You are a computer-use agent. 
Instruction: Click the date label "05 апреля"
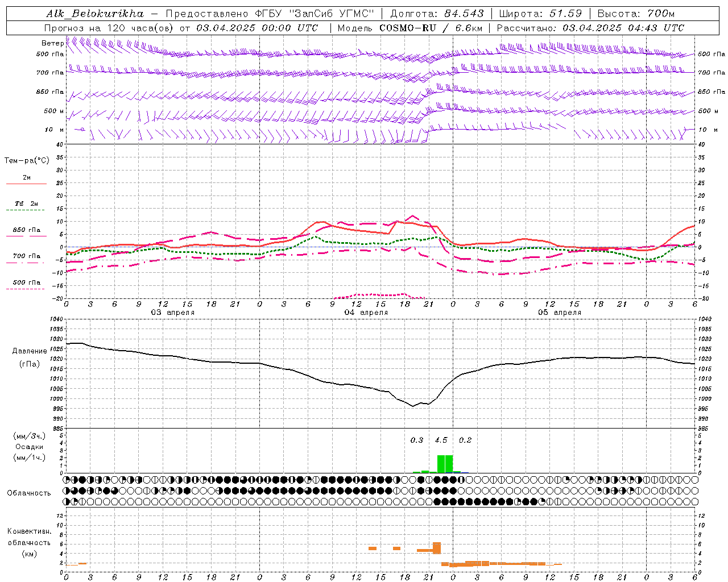tap(560, 312)
